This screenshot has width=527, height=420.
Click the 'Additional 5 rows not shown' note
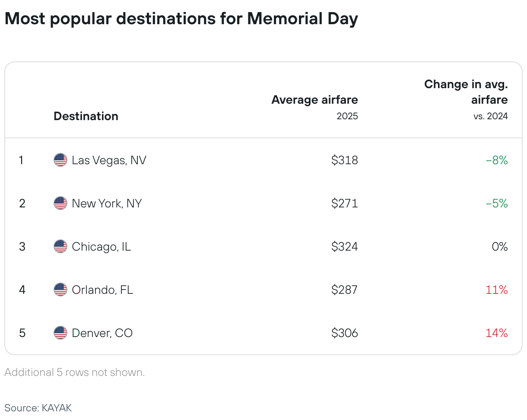coord(75,372)
